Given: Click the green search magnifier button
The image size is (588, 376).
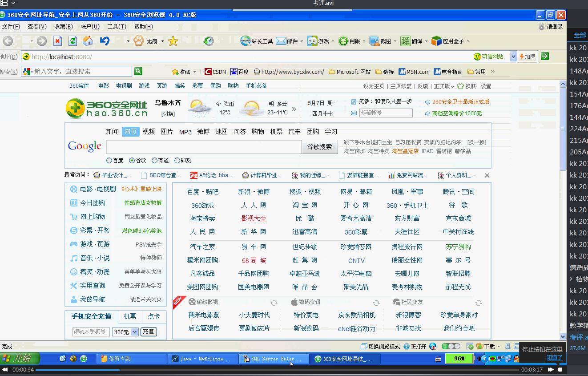Looking at the screenshot, I should [138, 71].
